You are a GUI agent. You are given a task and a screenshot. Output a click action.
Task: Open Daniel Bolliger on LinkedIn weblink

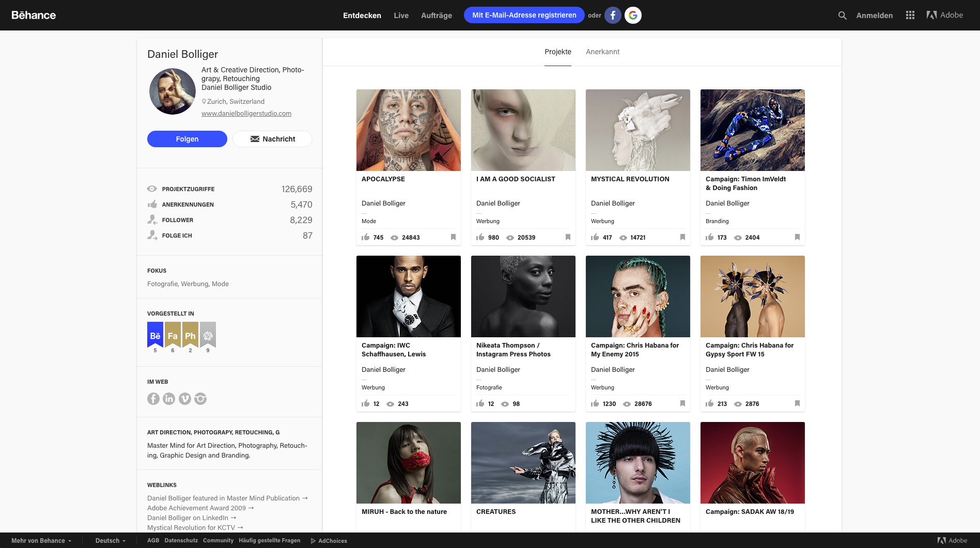click(192, 518)
